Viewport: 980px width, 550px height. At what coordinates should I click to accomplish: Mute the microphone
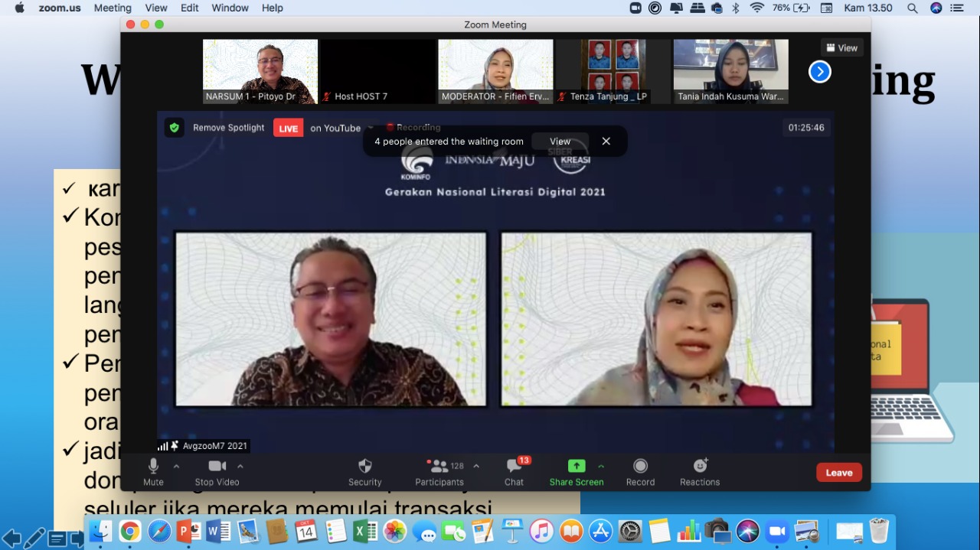click(153, 467)
